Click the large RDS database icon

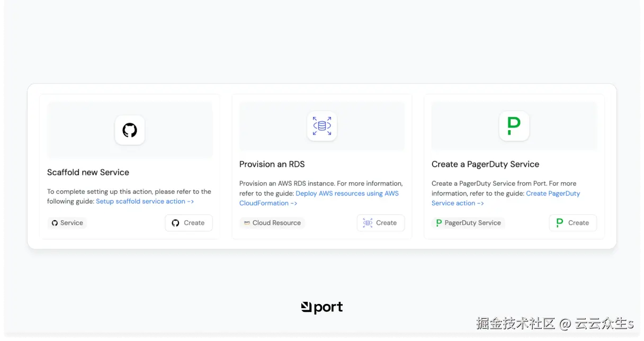[322, 126]
